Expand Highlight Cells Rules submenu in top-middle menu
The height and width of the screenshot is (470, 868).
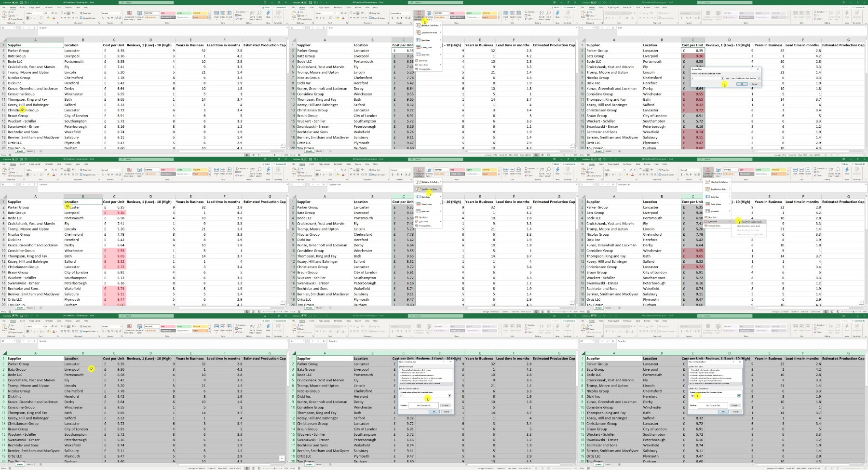tap(429, 26)
